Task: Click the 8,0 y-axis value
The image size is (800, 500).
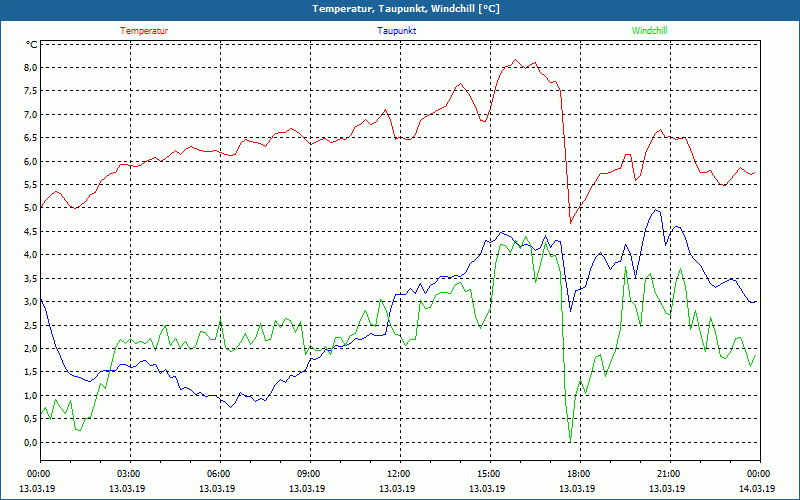Action: [31, 67]
